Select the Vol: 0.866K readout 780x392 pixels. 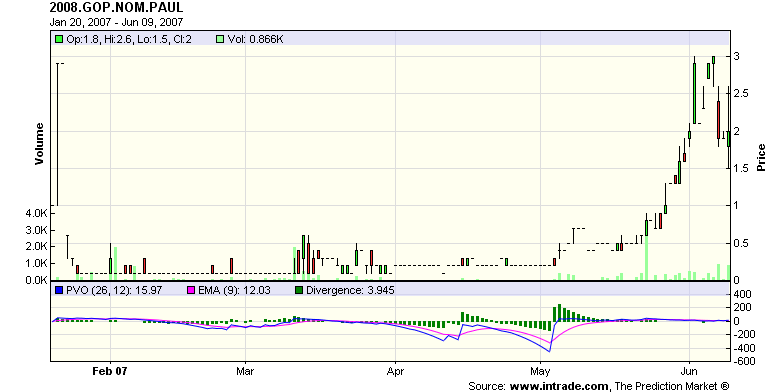255,39
